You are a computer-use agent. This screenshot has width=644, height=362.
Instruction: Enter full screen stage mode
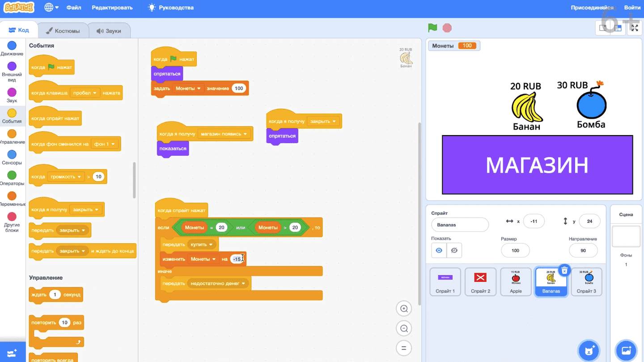pyautogui.click(x=635, y=28)
